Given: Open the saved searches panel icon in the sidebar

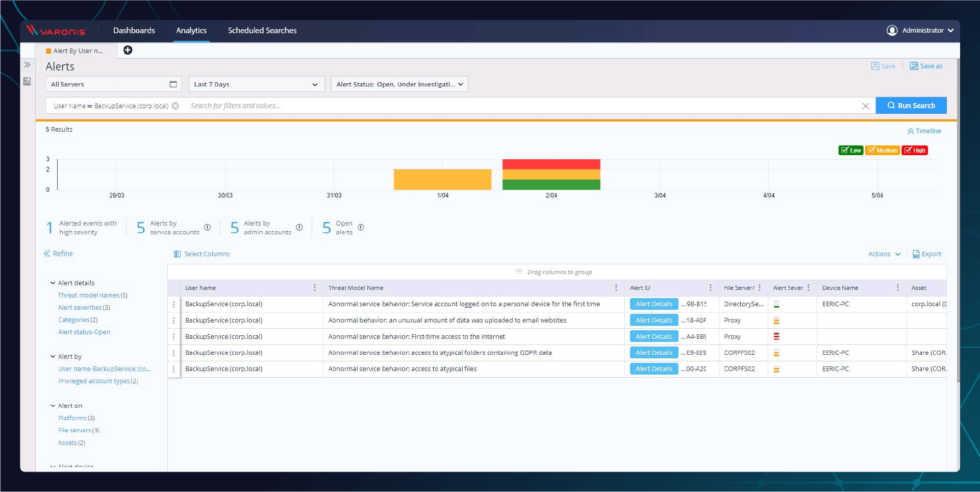Looking at the screenshot, I should [x=27, y=81].
